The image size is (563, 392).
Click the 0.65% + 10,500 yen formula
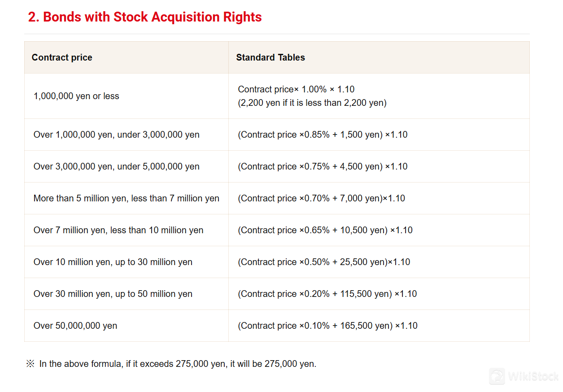325,230
